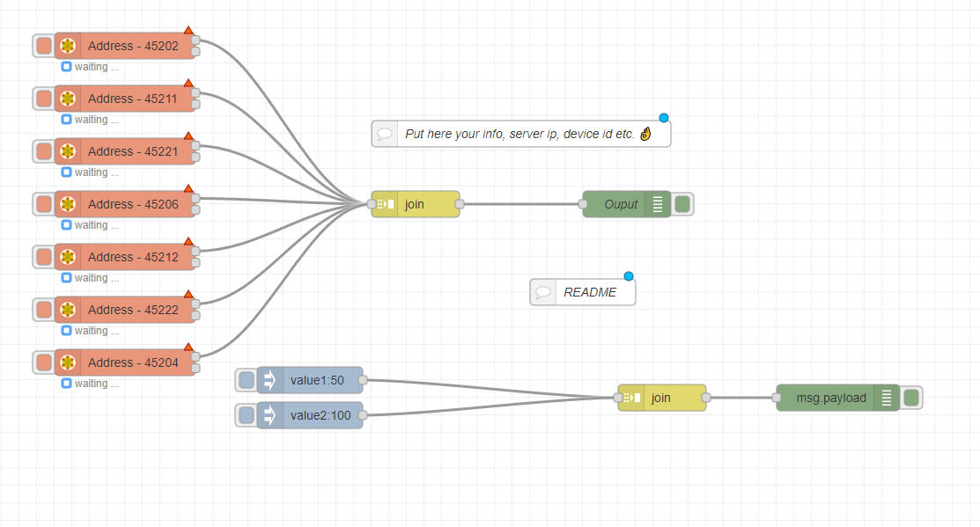
Task: Click the blue status square under Address - 45211
Action: pos(67,119)
